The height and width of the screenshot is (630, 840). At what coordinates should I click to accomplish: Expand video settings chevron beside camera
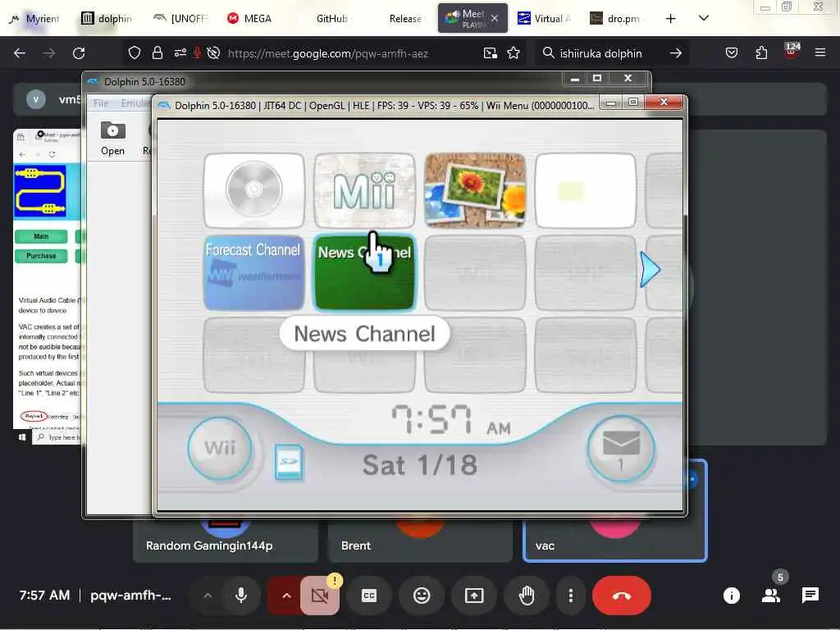pyautogui.click(x=286, y=596)
